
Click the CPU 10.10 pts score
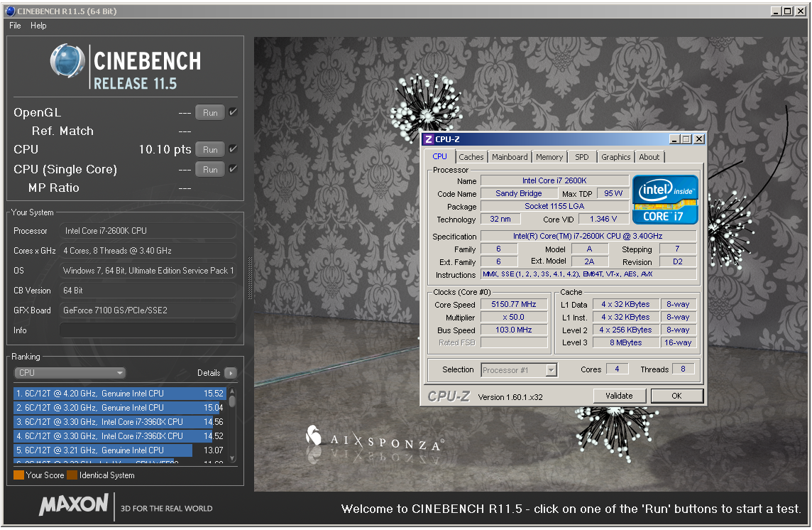[x=165, y=149]
